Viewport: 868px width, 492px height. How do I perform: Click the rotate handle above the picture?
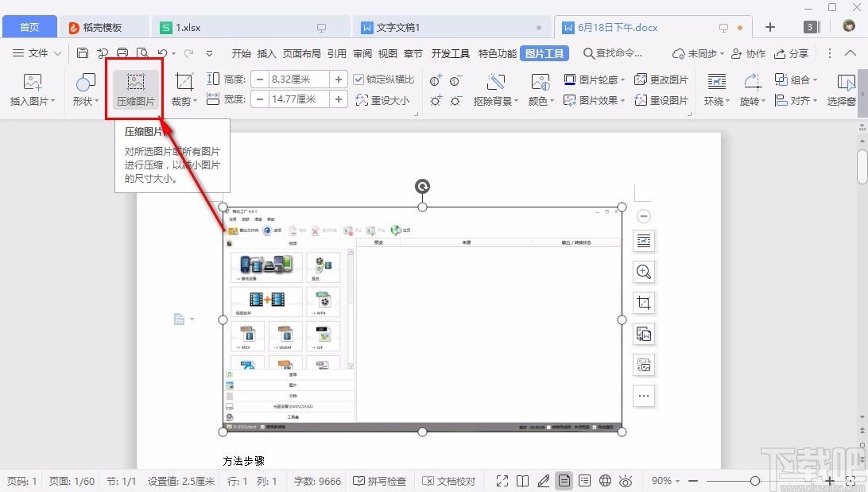point(422,187)
